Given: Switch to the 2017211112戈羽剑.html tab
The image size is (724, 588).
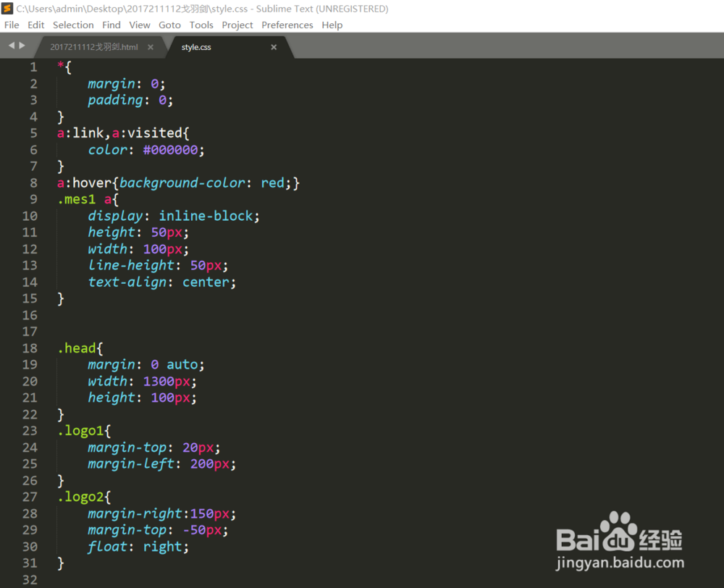Looking at the screenshot, I should [x=93, y=47].
